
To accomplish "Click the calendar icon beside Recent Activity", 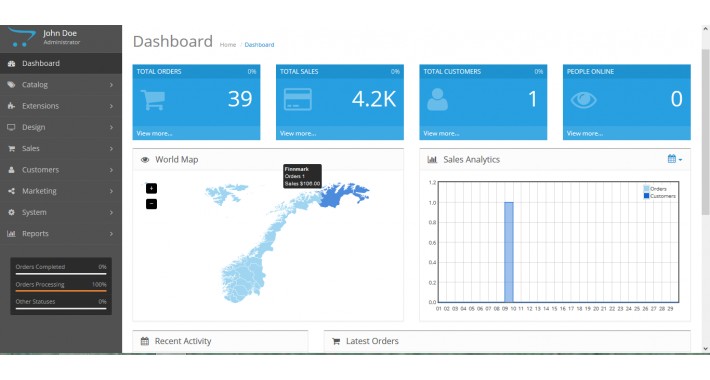I will (145, 342).
